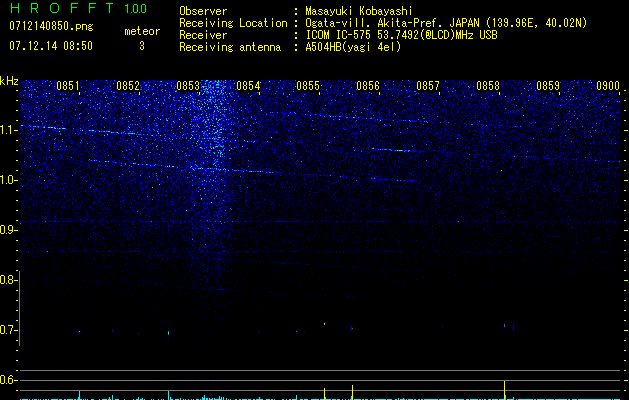Image resolution: width=629 pixels, height=400 pixels.
Task: Click the 1.1 kHz frequency label
Action: pyautogui.click(x=8, y=130)
